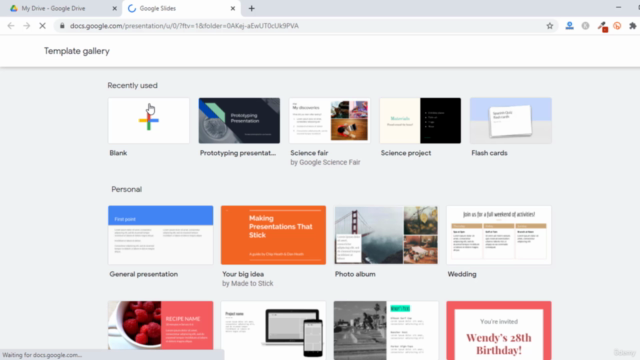
Task: Click the Personal section heading
Action: (x=127, y=189)
